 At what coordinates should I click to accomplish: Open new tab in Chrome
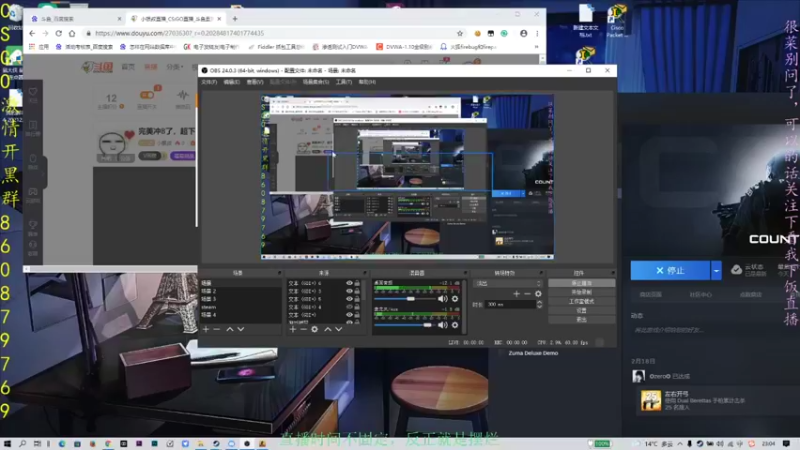pyautogui.click(x=235, y=19)
